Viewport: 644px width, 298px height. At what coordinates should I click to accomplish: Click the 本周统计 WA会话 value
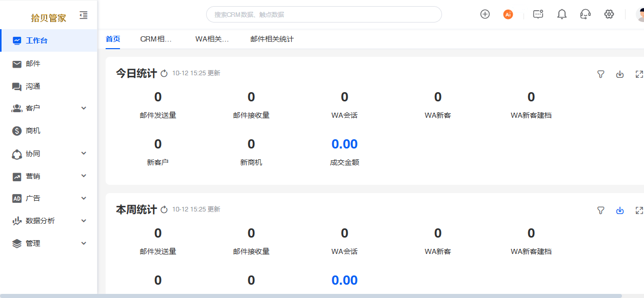pyautogui.click(x=345, y=233)
